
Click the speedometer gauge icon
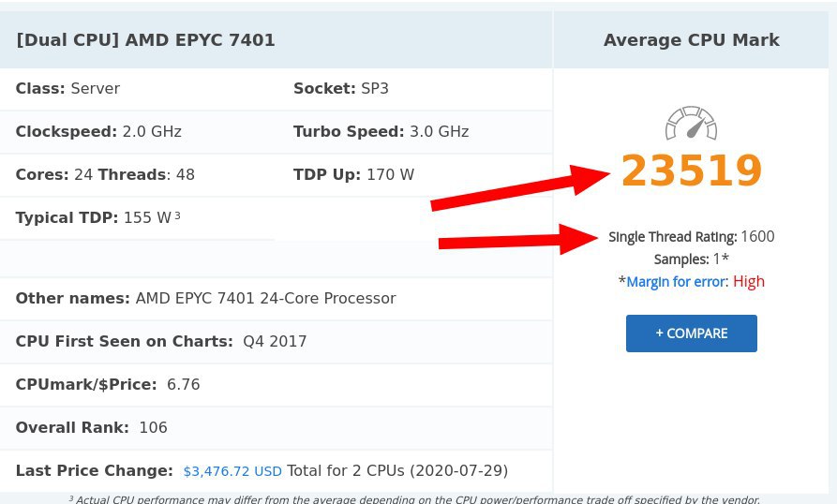pos(692,124)
